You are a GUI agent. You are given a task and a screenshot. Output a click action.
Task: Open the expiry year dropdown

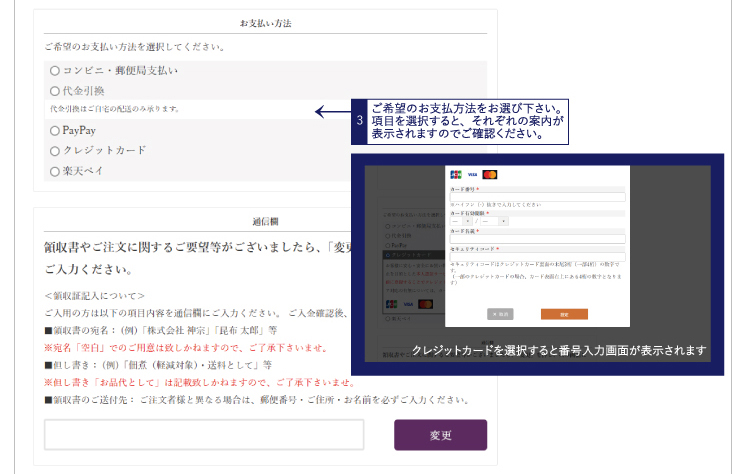coord(493,221)
